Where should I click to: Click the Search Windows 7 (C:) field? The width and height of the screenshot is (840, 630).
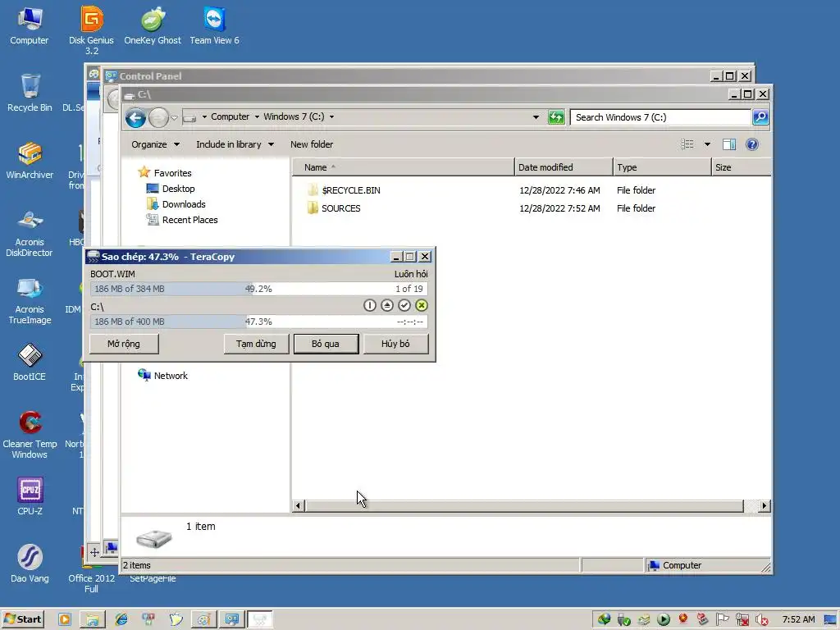pyautogui.click(x=660, y=117)
